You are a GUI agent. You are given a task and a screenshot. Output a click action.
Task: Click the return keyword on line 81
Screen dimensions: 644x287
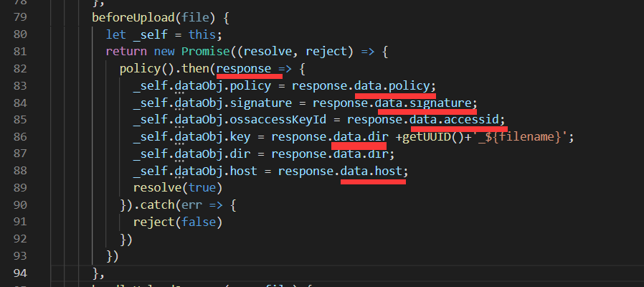click(126, 52)
